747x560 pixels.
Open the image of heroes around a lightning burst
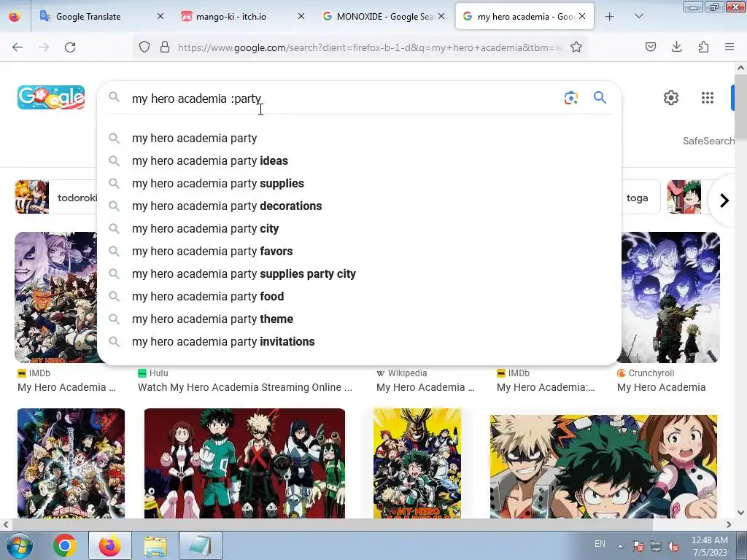pyautogui.click(x=71, y=463)
